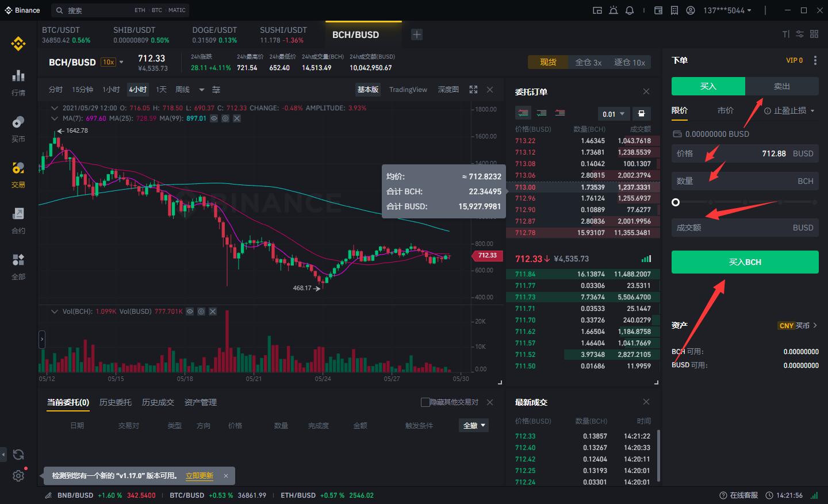The image size is (828, 504).
Task: Select the 1天 chart interval
Action: click(161, 90)
